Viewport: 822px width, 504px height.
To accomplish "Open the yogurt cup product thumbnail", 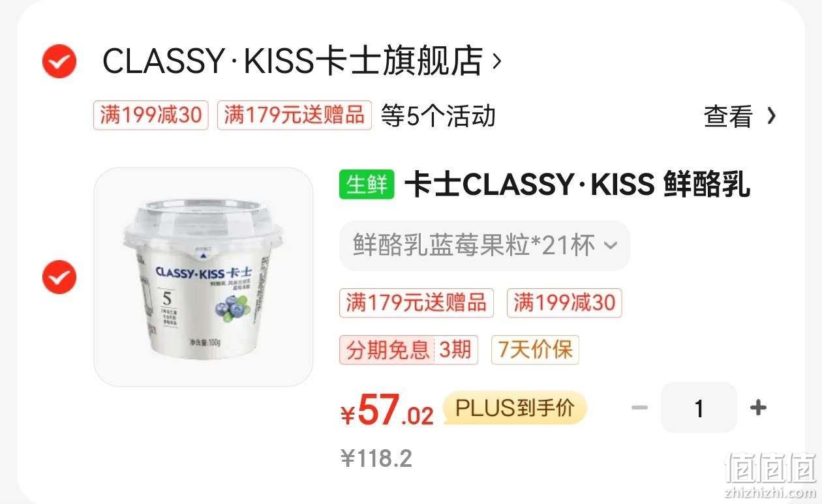I will point(204,277).
